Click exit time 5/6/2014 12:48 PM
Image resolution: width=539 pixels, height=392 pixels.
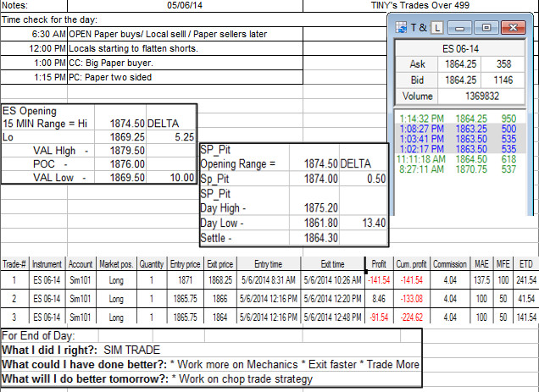click(x=332, y=317)
